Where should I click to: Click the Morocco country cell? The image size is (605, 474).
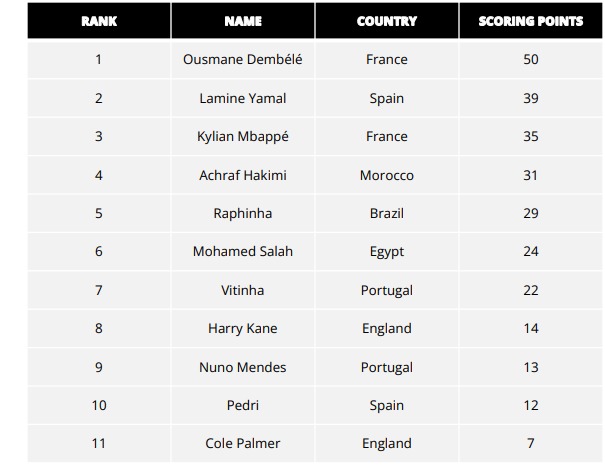[387, 175]
